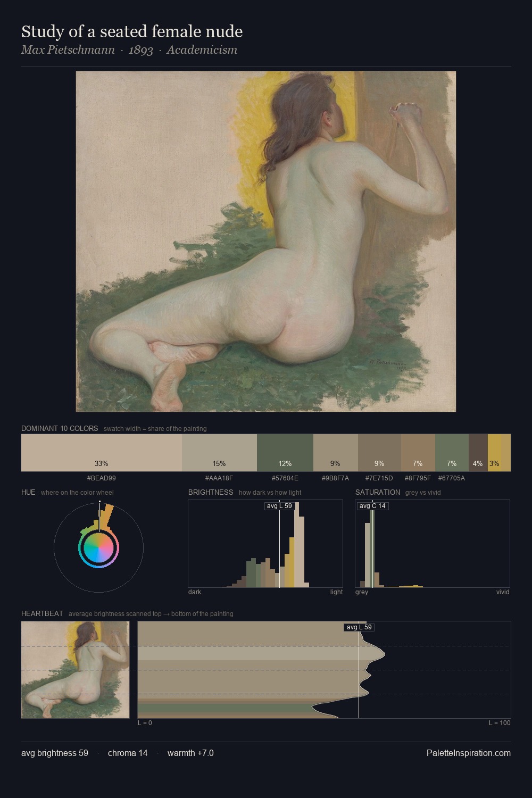Click the 'L = 100' axis label
Image resolution: width=532 pixels, height=798 pixels.
click(500, 723)
